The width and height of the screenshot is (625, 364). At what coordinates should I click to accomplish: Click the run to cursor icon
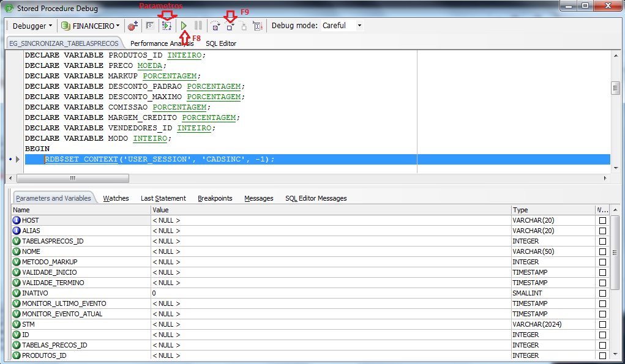tap(258, 26)
